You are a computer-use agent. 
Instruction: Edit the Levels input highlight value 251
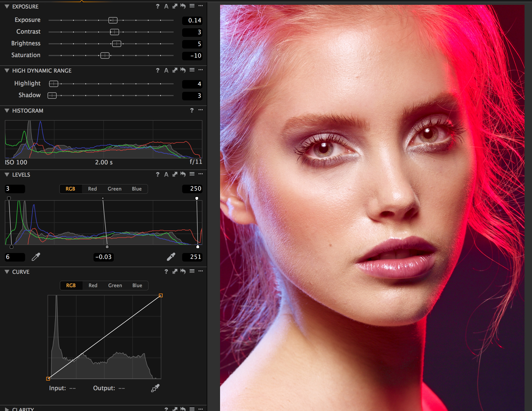pos(192,257)
